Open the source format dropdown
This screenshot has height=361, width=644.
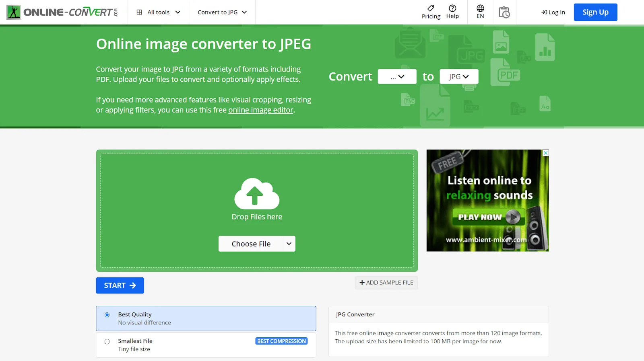(x=397, y=76)
